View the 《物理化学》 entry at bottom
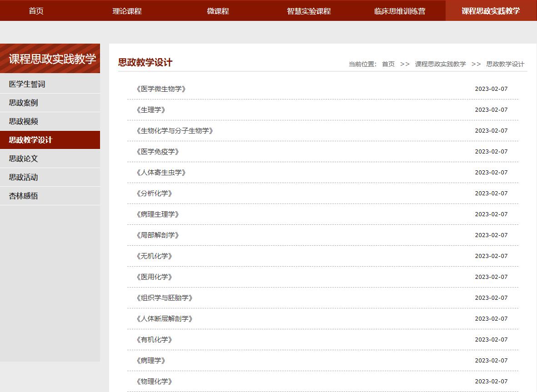The image size is (537, 392). point(153,381)
